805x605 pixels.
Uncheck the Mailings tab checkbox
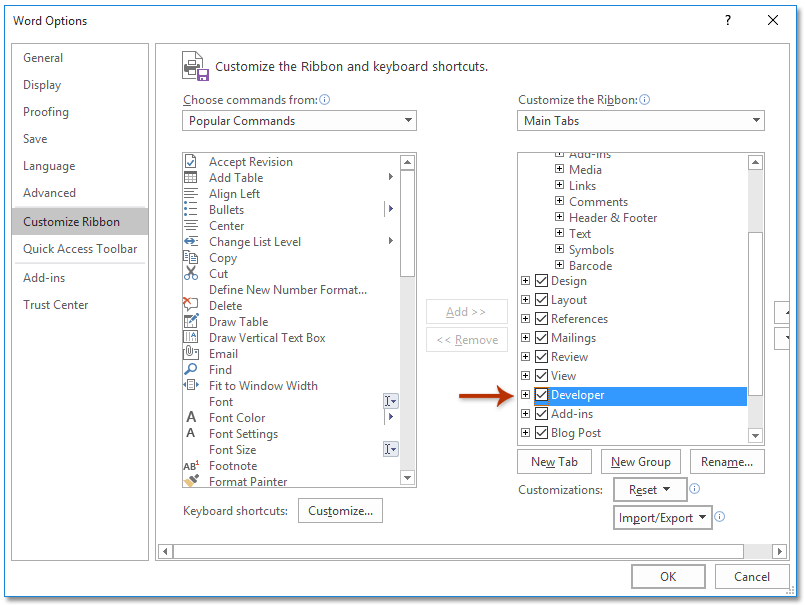click(x=540, y=337)
